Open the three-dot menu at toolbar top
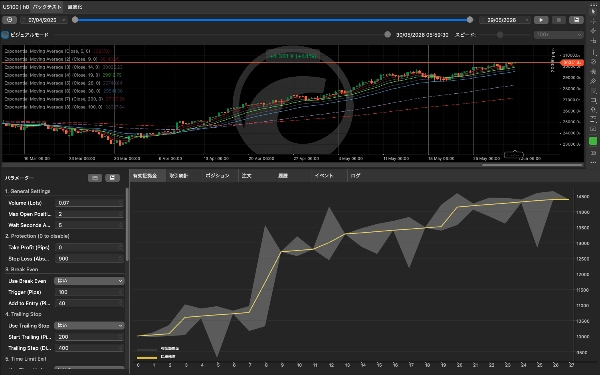600x375 pixels. coord(593,4)
